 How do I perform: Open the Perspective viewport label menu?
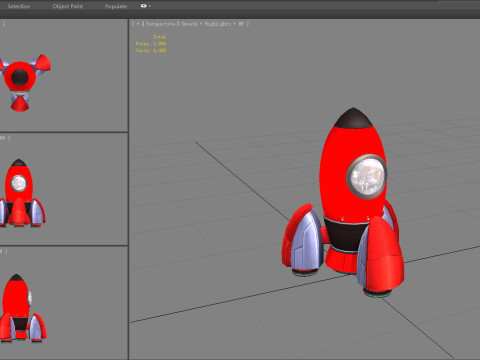pos(160,24)
